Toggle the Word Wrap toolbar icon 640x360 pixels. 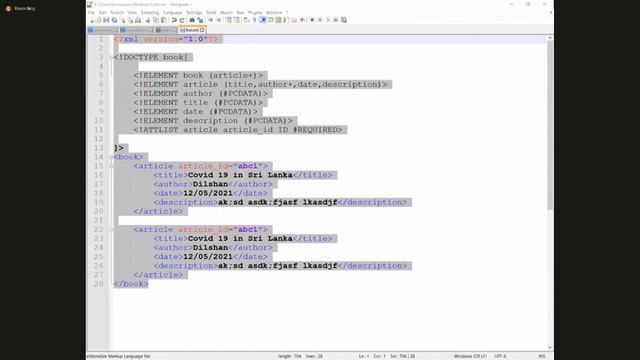247,20
